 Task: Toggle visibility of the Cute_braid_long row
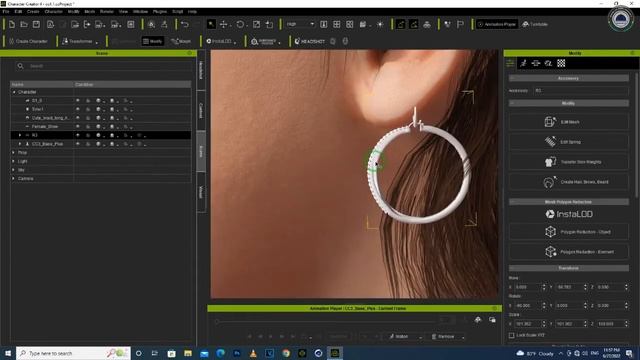point(78,118)
